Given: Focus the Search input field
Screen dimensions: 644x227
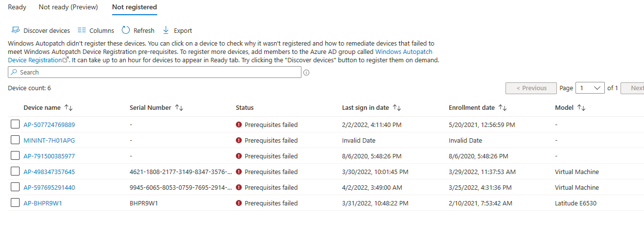Looking at the screenshot, I should pos(155,72).
